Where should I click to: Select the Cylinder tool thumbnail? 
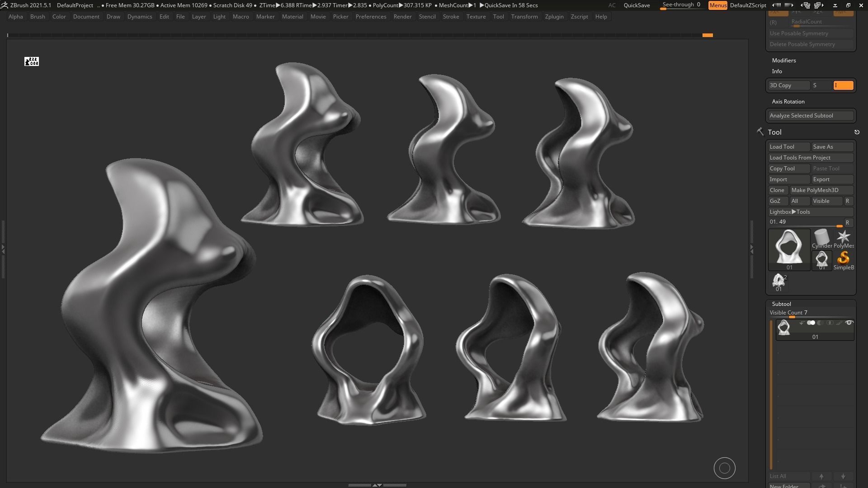point(821,239)
